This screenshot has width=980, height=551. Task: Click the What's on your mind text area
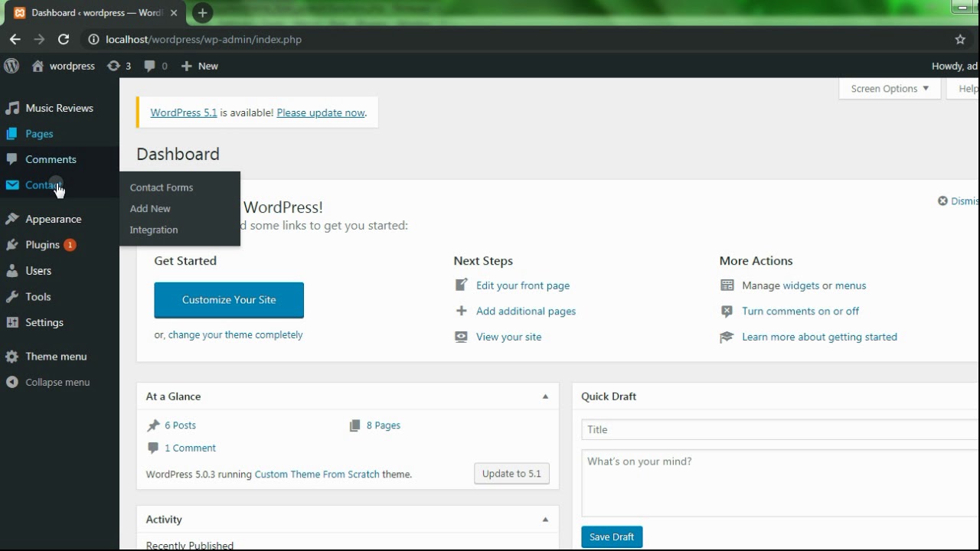(x=780, y=483)
